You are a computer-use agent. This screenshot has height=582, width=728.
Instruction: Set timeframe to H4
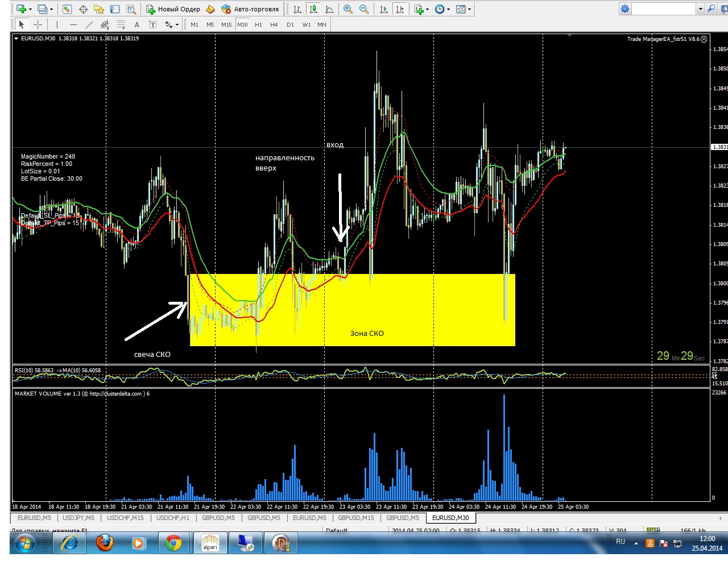tap(274, 24)
